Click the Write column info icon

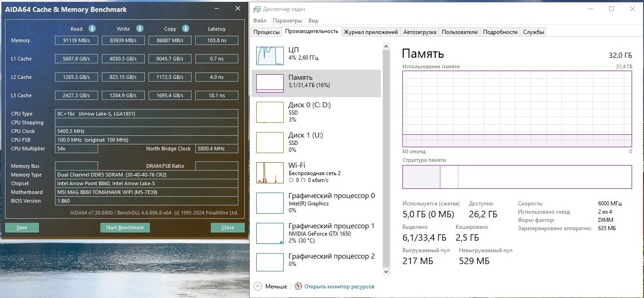coord(140,28)
